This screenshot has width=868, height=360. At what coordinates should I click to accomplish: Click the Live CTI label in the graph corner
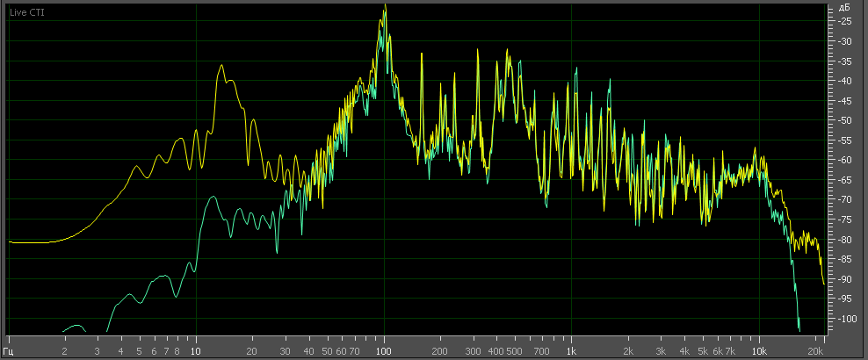point(25,13)
